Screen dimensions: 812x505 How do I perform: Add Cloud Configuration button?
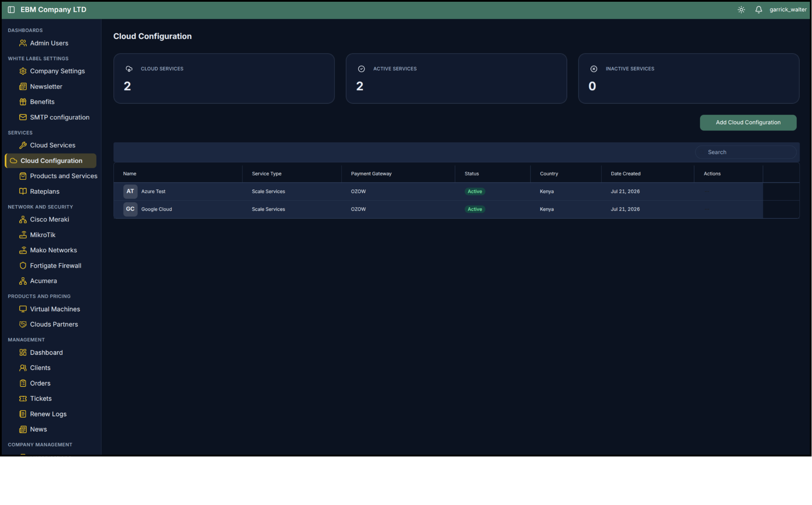click(x=748, y=122)
